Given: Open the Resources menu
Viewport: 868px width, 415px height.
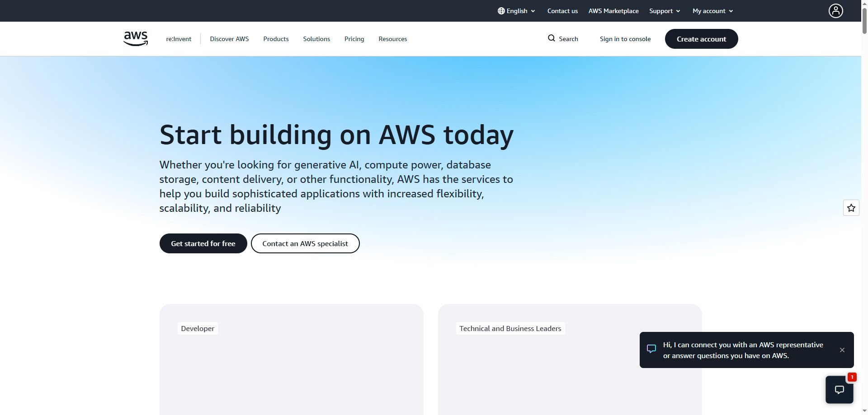Looking at the screenshot, I should tap(392, 39).
